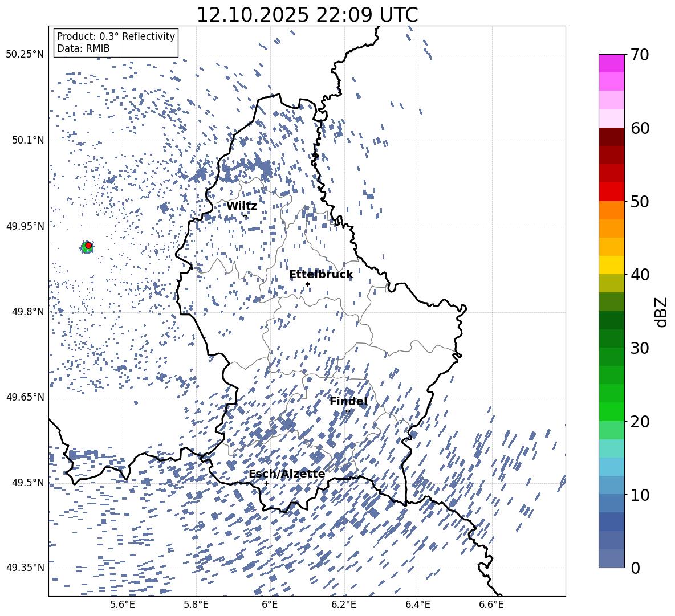The height and width of the screenshot is (616, 675).
Task: Click the Product 0.3° Reflectivity text
Action: (x=116, y=36)
